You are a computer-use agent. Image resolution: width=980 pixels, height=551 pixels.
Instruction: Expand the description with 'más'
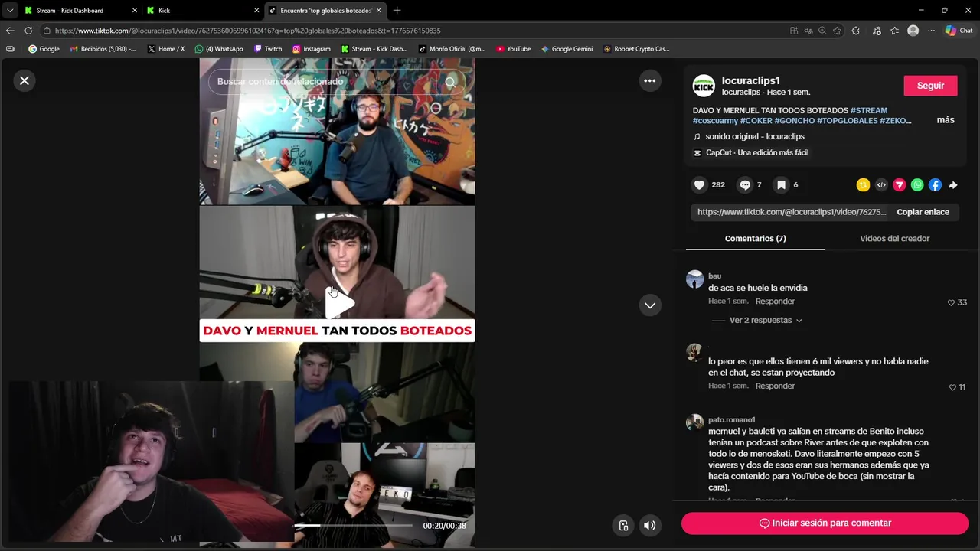(x=946, y=120)
